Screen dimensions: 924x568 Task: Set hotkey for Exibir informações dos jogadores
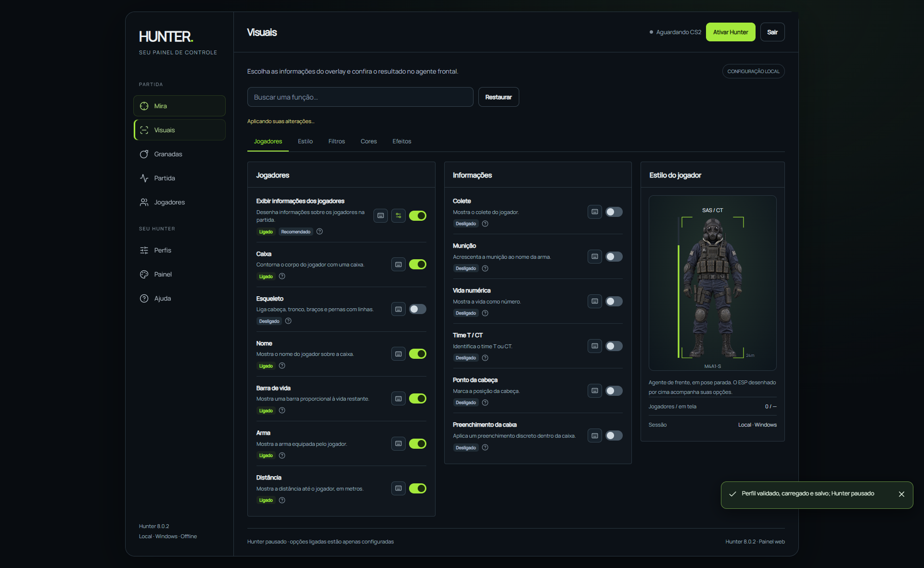point(381,215)
